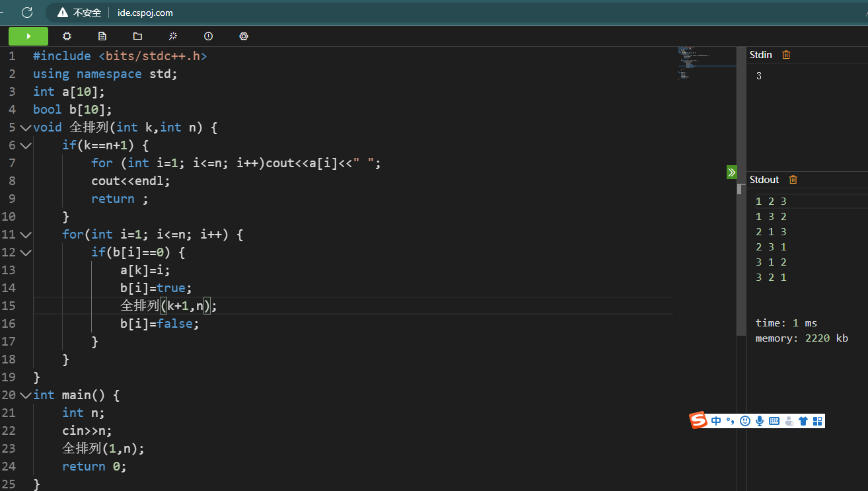This screenshot has width=868, height=491.
Task: Open the Sogou toolbox grid icon
Action: click(818, 421)
